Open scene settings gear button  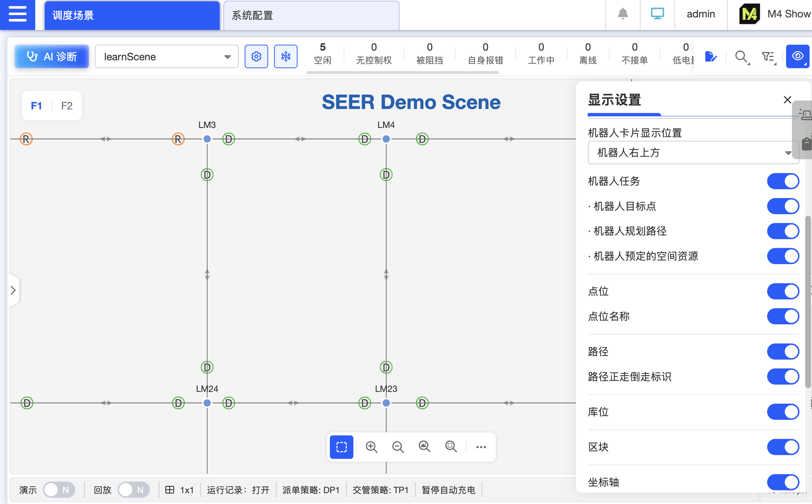pos(256,57)
